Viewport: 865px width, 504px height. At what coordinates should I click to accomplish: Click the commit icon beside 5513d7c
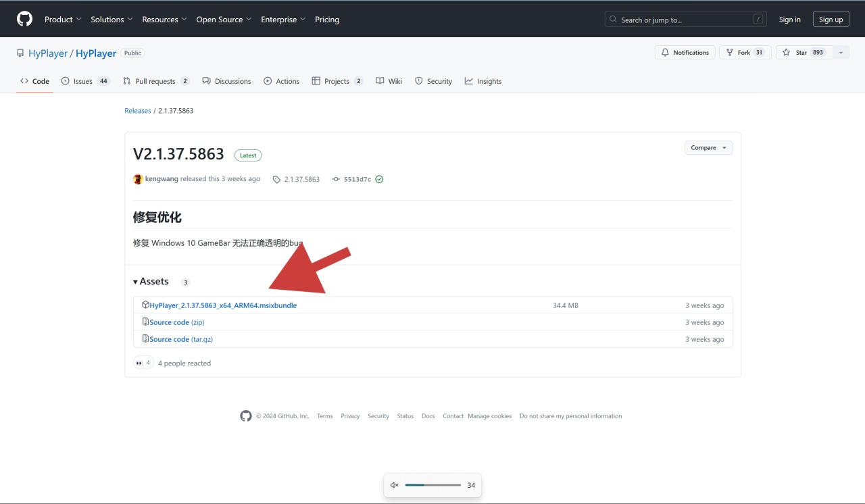pos(336,180)
